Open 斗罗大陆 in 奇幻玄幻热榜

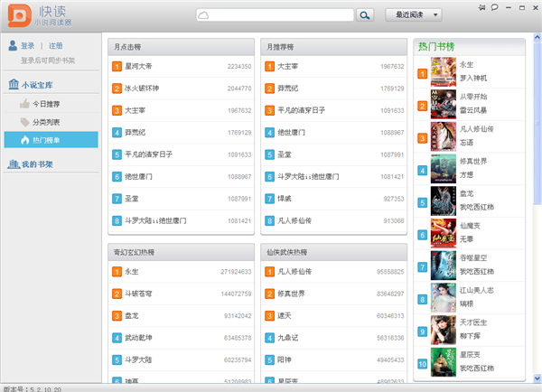coord(138,359)
